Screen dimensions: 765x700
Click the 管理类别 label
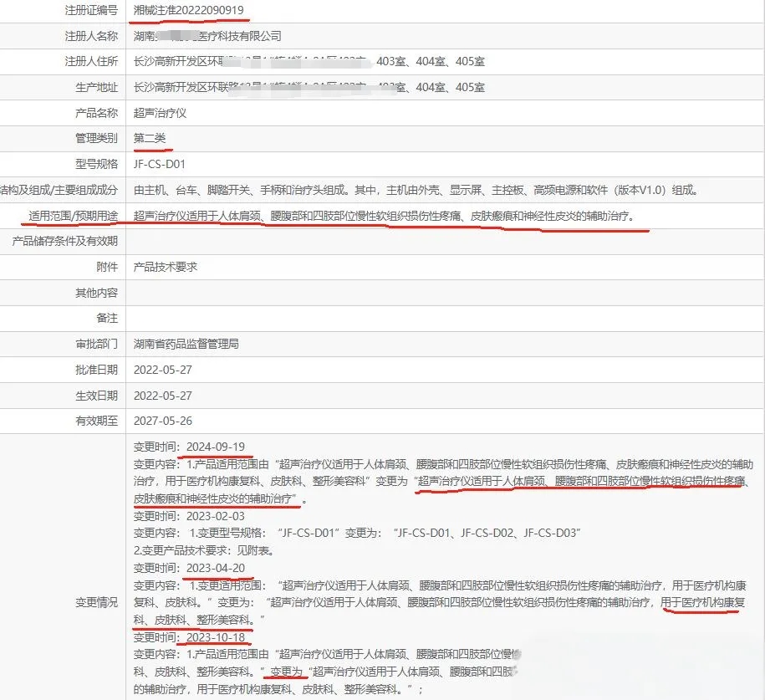pyautogui.click(x=97, y=138)
